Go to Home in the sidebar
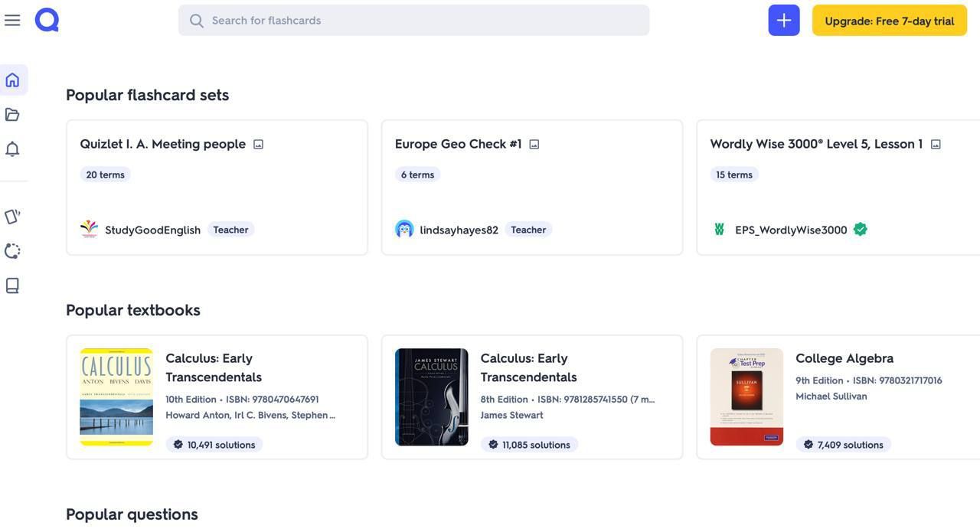 tap(12, 80)
